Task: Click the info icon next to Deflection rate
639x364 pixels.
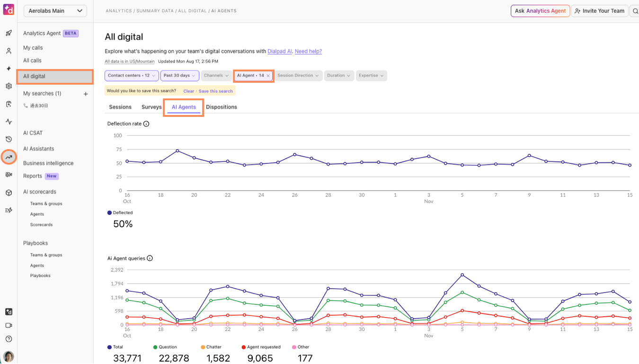Action: (146, 124)
